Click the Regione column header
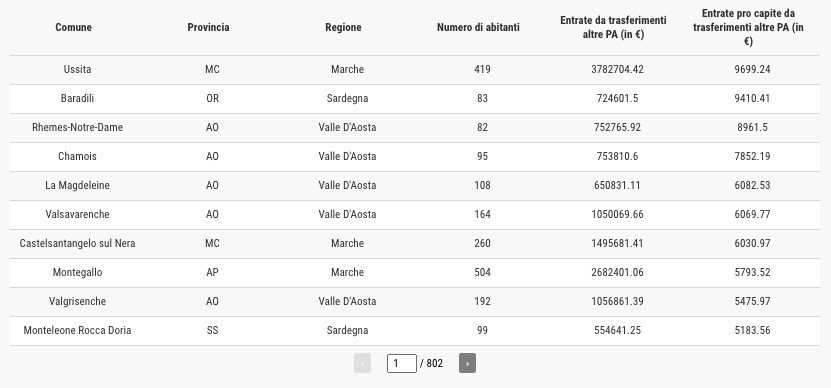Viewport: 831px width, 388px height. point(343,27)
